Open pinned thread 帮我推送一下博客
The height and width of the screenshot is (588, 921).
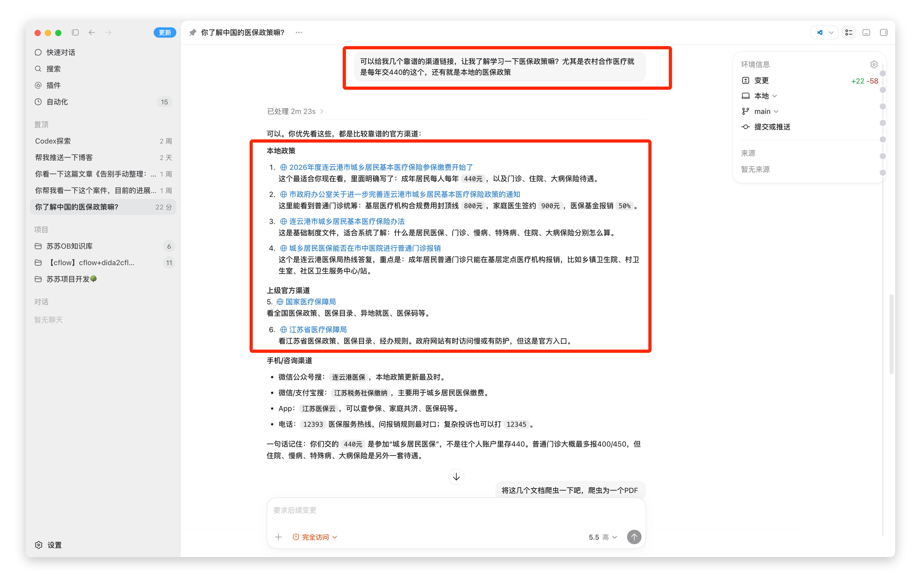pos(103,157)
